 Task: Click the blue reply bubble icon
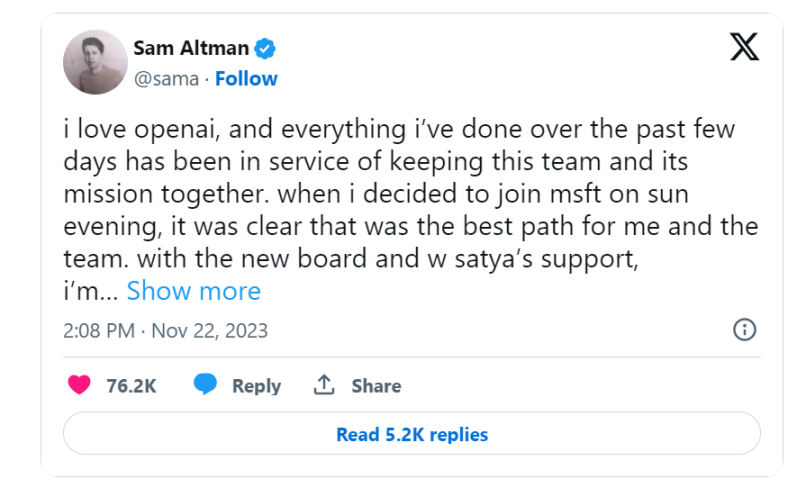(x=206, y=385)
